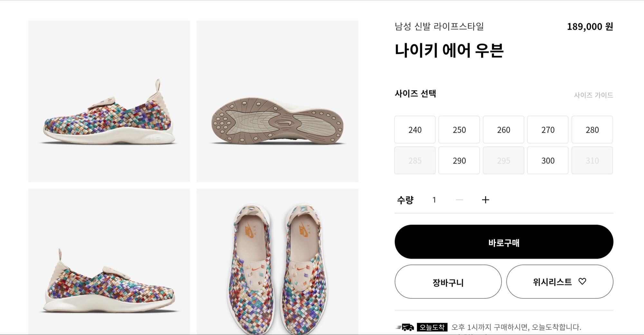Pick the 260 size box

pyautogui.click(x=503, y=129)
